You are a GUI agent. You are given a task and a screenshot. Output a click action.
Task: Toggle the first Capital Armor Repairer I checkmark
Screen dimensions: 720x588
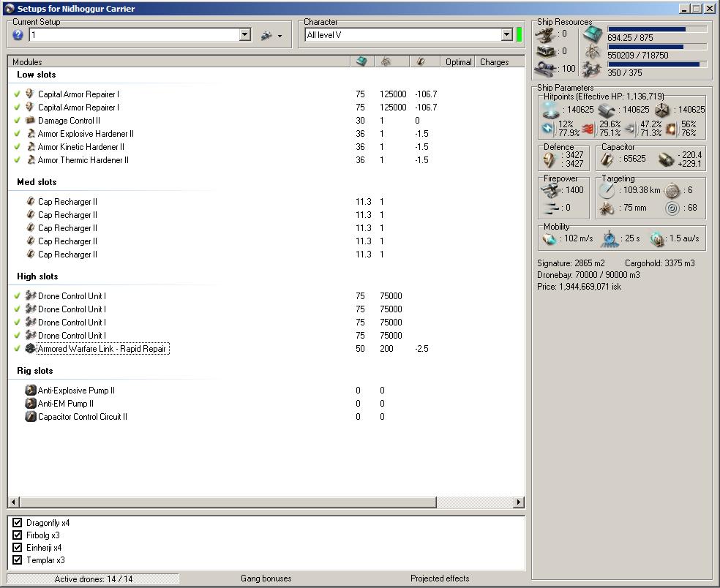[18, 94]
